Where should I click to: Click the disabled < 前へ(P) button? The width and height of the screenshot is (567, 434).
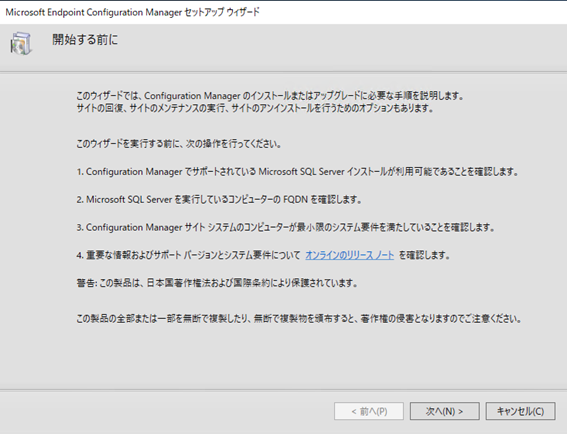click(x=369, y=411)
